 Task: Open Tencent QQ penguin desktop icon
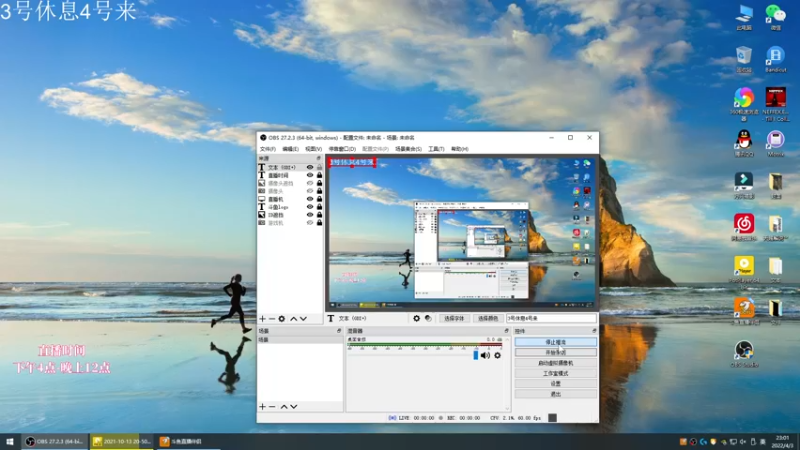[744, 143]
